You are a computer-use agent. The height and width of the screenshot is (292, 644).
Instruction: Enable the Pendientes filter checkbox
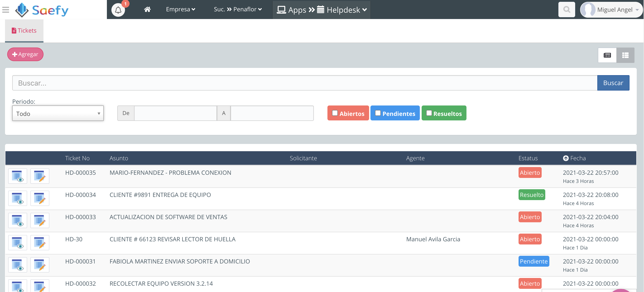click(378, 113)
